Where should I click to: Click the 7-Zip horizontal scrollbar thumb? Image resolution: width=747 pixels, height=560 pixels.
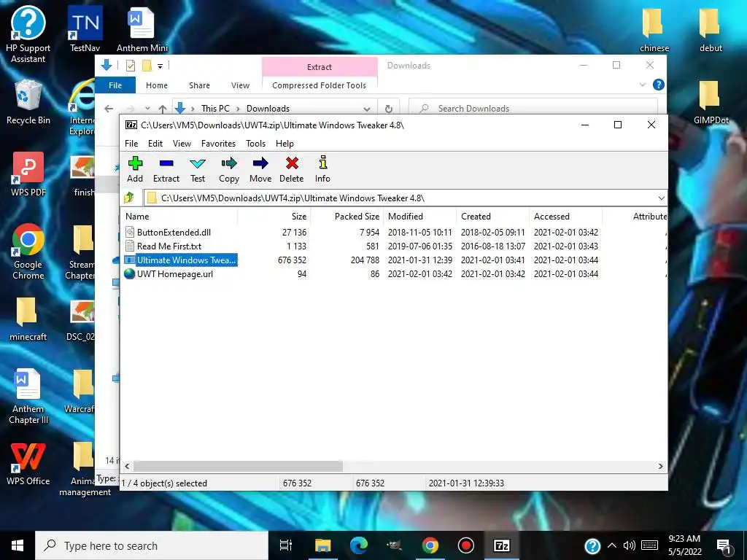click(238, 466)
